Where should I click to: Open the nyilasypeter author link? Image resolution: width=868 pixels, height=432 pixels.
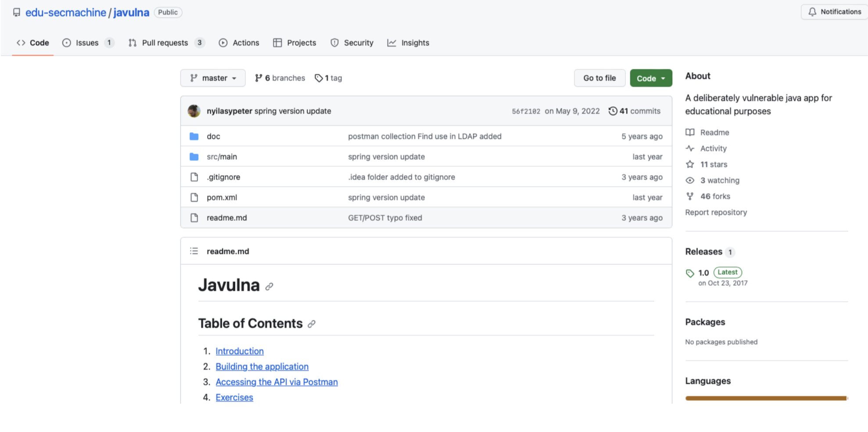(230, 111)
